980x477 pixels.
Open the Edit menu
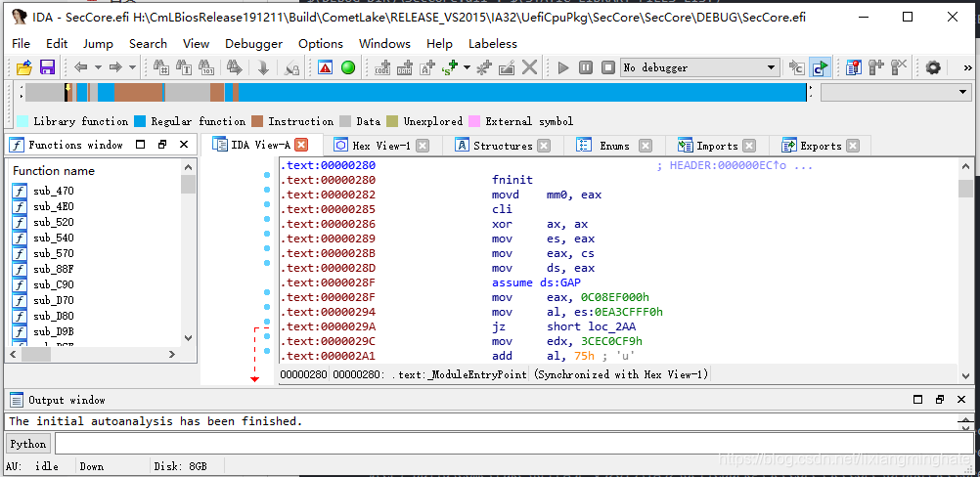57,44
